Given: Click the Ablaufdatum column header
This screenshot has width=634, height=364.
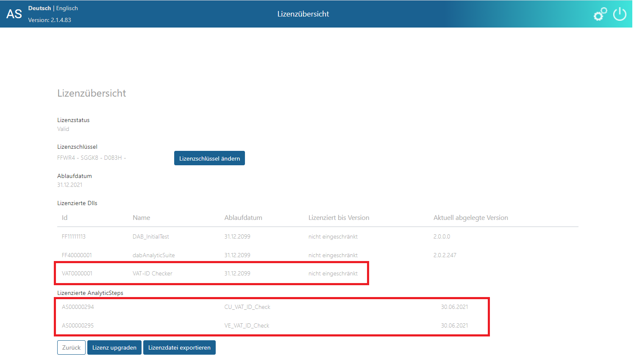Looking at the screenshot, I should point(243,217).
